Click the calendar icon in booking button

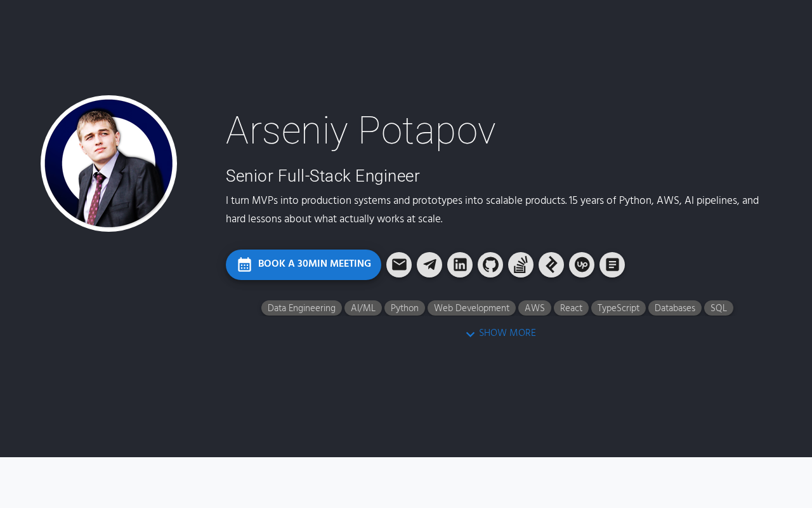click(x=245, y=265)
